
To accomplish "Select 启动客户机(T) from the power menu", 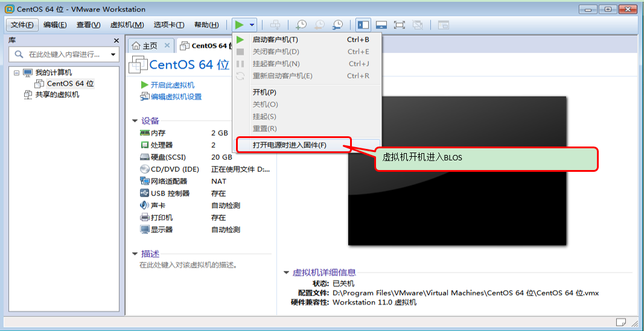I will pos(307,40).
